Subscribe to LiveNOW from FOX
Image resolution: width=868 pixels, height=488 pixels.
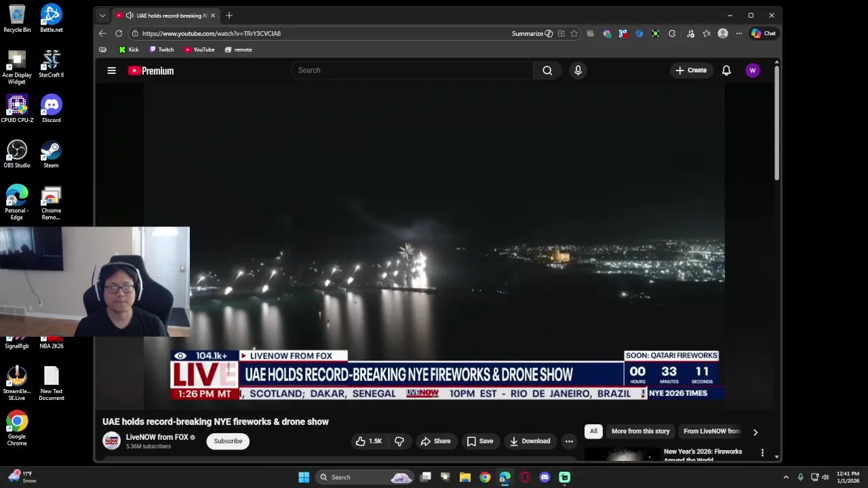coord(228,441)
